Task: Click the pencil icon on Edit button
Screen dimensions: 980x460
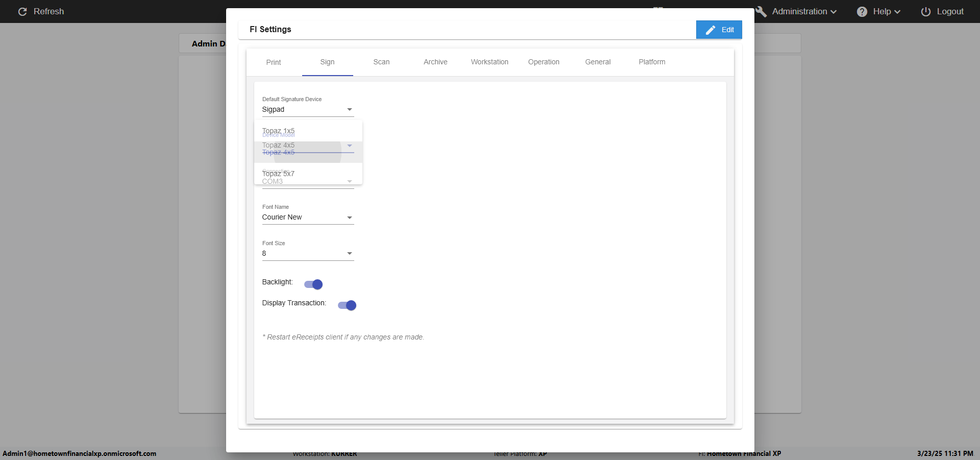Action: click(x=710, y=30)
